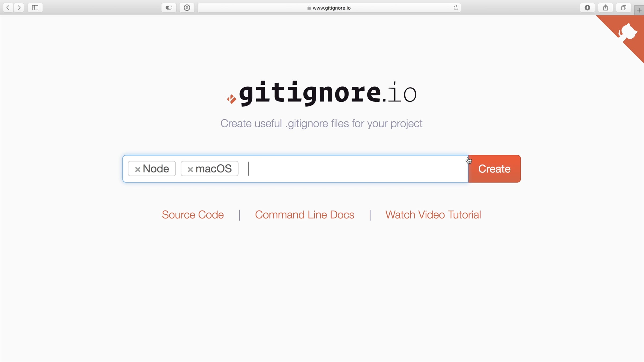Viewport: 644px width, 362px height.
Task: Click the www.gitignore.io address bar
Action: (x=331, y=8)
